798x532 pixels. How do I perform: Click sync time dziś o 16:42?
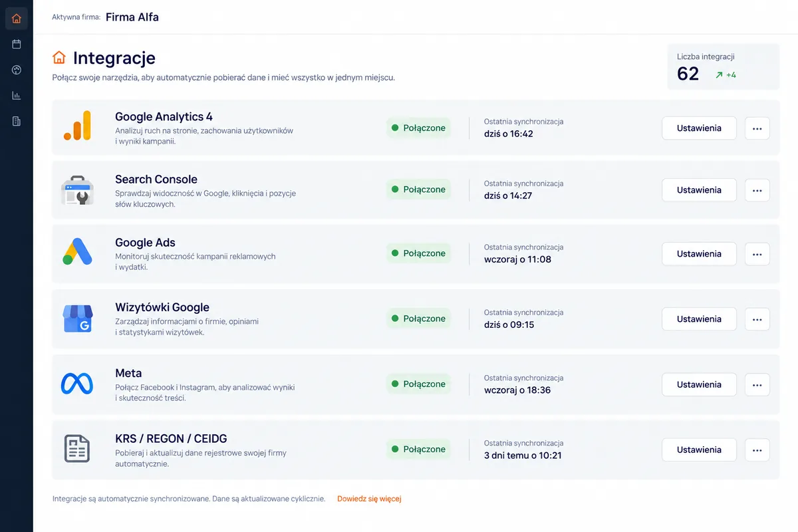pyautogui.click(x=509, y=134)
